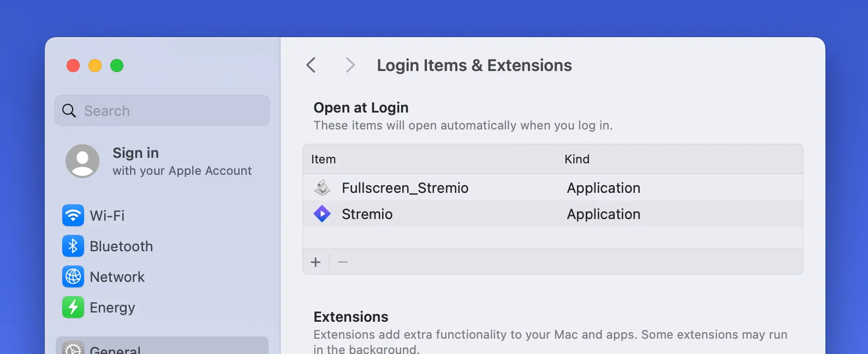Click the Kind column header
The image size is (868, 354).
point(577,159)
